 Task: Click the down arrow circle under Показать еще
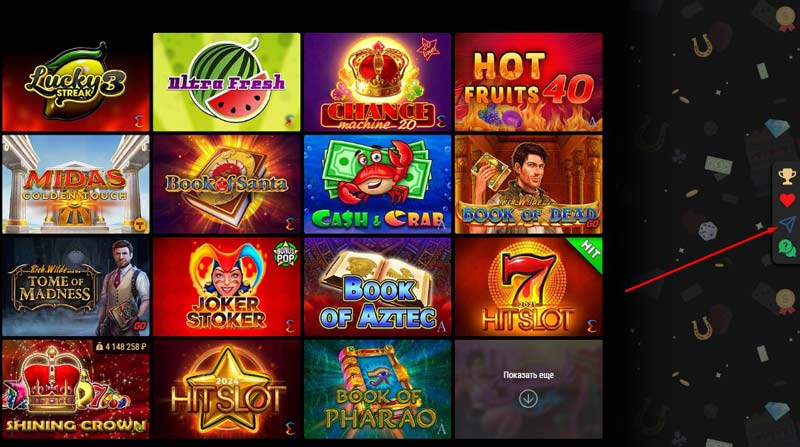coord(528,399)
